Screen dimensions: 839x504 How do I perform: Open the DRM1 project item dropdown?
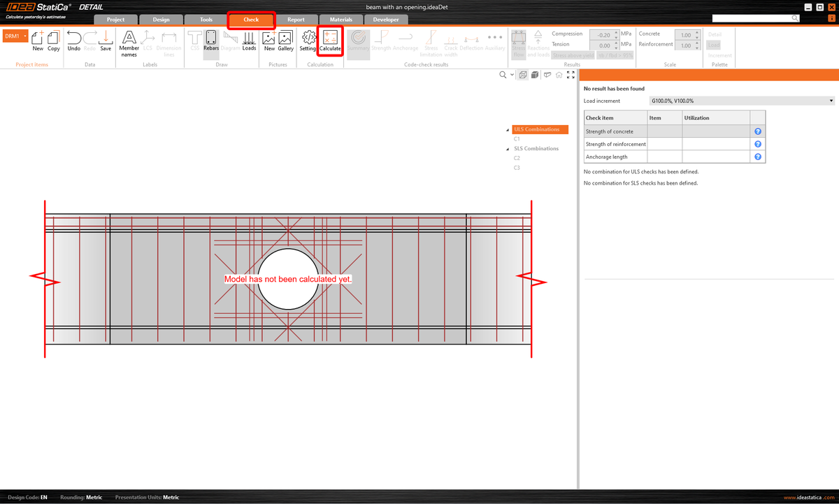(x=24, y=35)
